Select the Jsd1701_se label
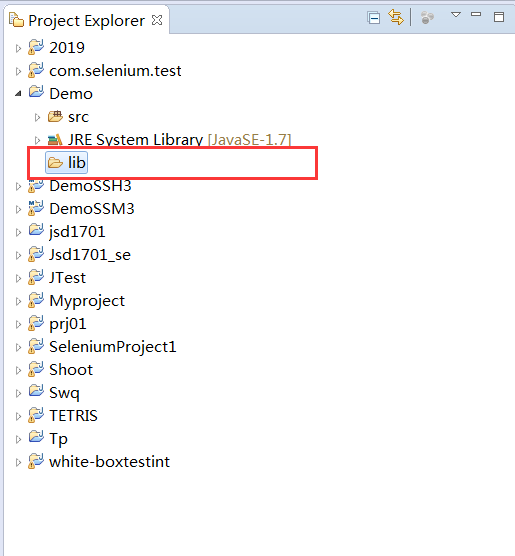The width and height of the screenshot is (515, 556). tap(90, 255)
